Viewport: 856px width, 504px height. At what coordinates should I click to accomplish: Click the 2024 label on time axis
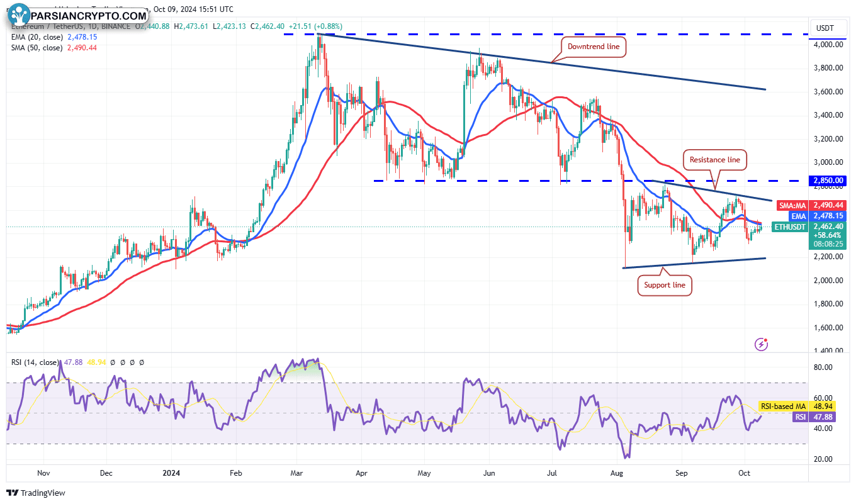click(171, 472)
